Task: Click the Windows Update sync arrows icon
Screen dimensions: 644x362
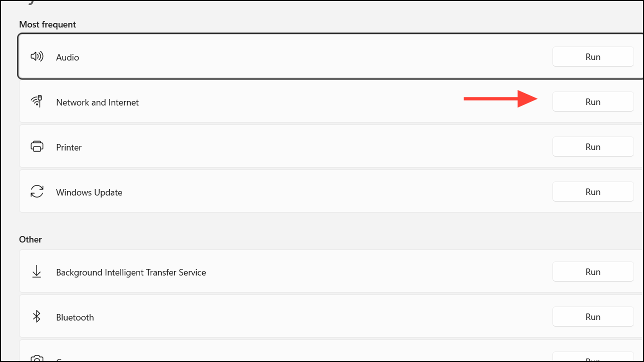Action: click(x=37, y=192)
